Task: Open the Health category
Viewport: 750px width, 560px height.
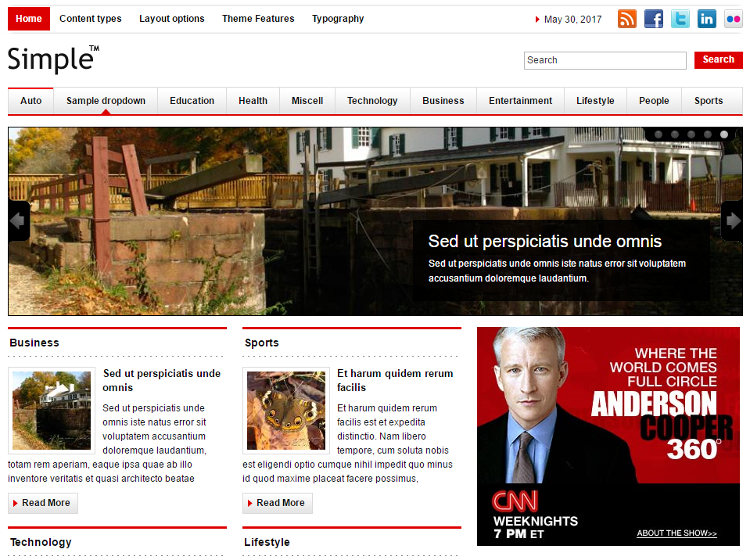Action: [253, 101]
